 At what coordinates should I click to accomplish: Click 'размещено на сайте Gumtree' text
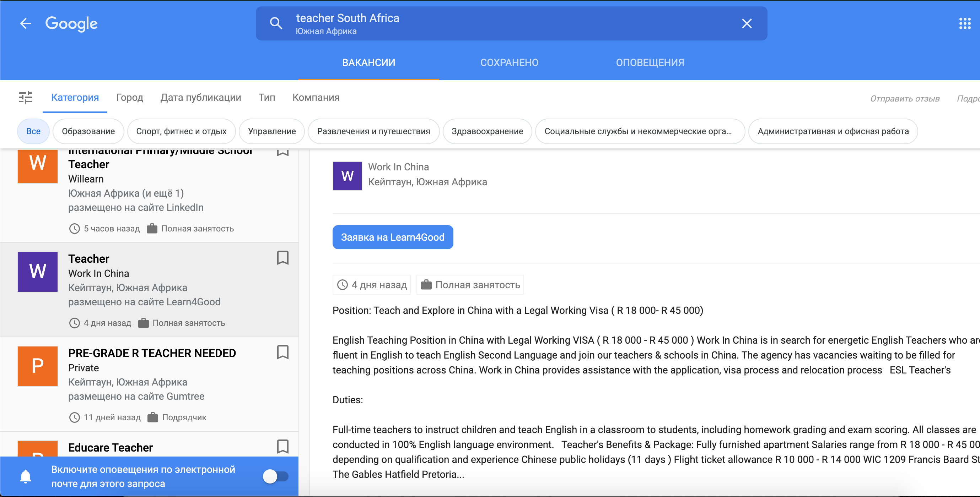[x=136, y=396]
